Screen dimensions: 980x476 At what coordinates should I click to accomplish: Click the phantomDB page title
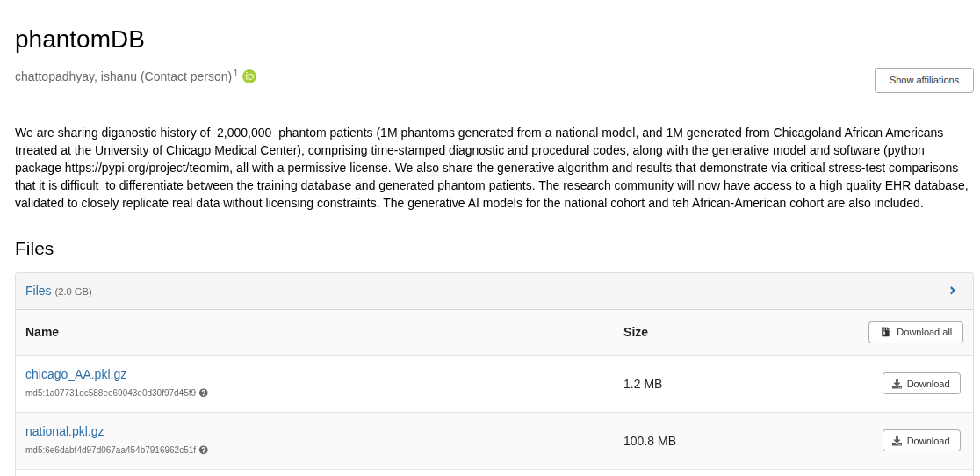coord(80,40)
